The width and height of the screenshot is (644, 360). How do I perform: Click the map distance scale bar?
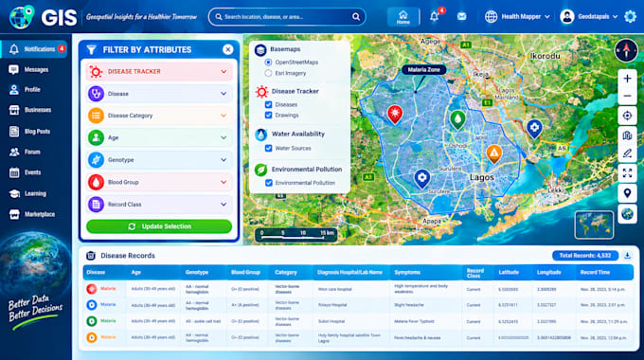point(296,235)
